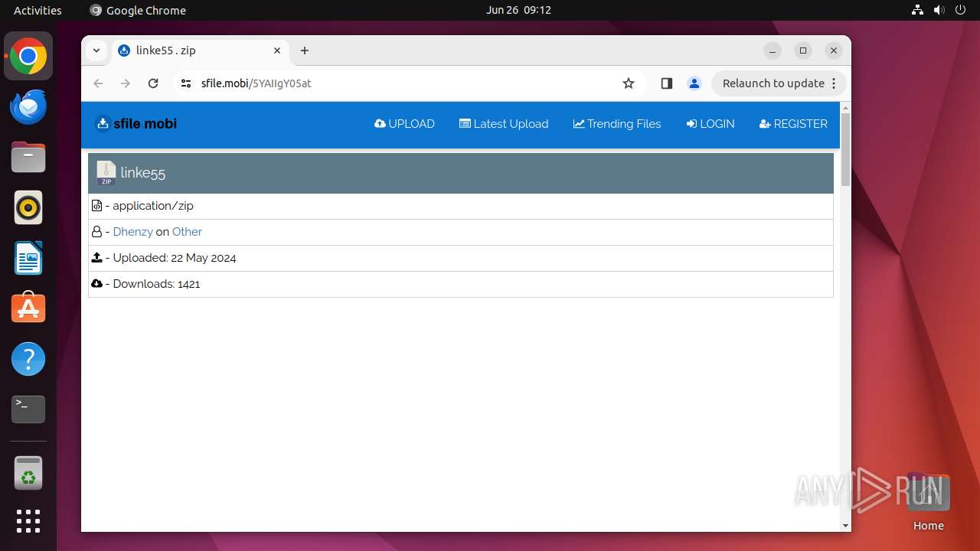Open the volume indicator in the top bar

939,10
